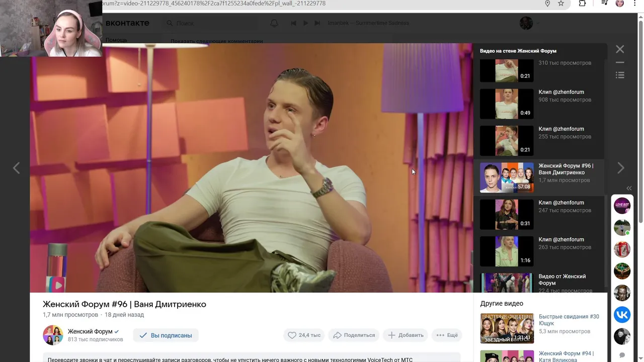Open Быстрые свидания #30 Ющук video thumbnail
This screenshot has width=644, height=362.
click(x=507, y=328)
